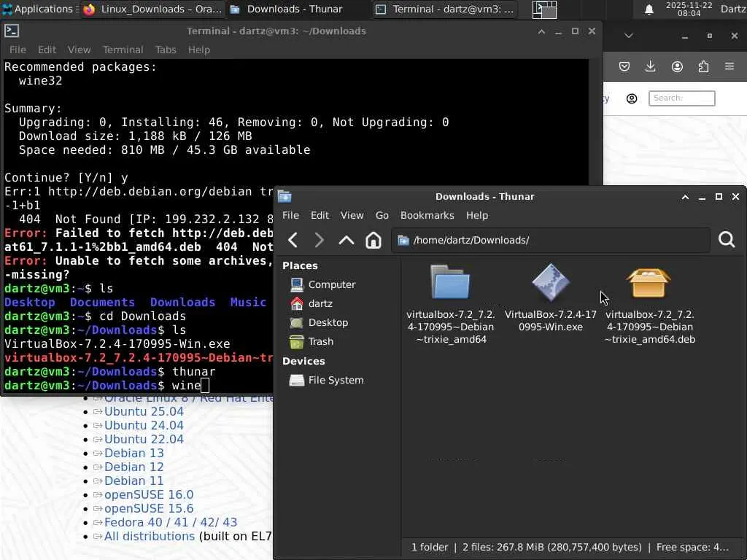This screenshot has width=747, height=560.
Task: Click the Thunar path bar /home/dartz/Downloads/
Action: pyautogui.click(x=550, y=240)
